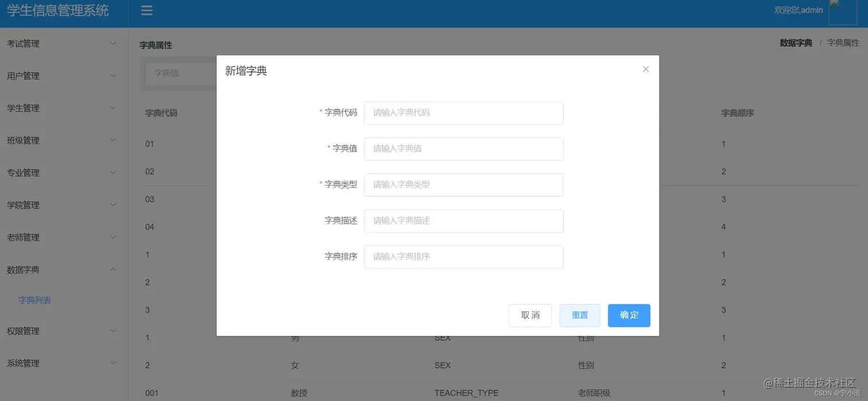
Task: Click the 教授 table cell
Action: coord(299,393)
